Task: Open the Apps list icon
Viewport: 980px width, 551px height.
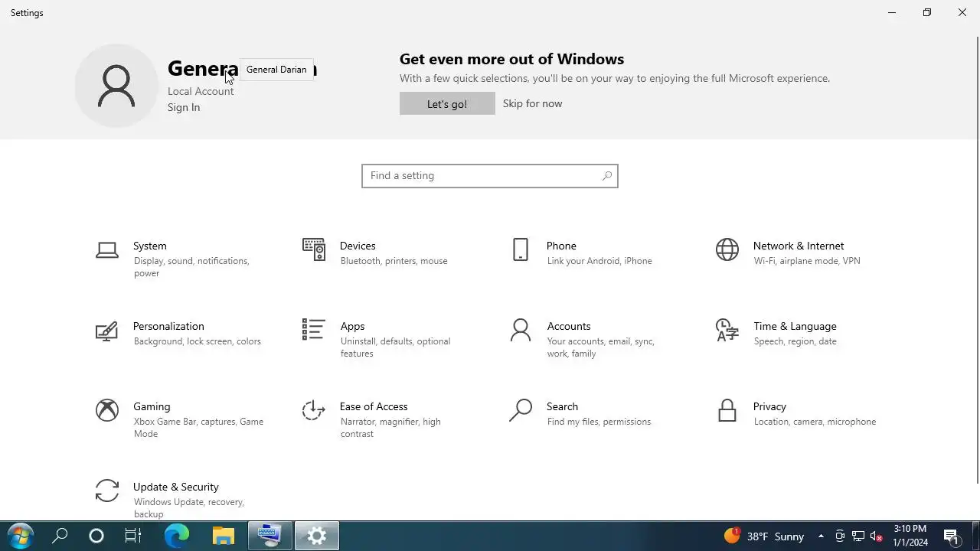Action: click(314, 330)
